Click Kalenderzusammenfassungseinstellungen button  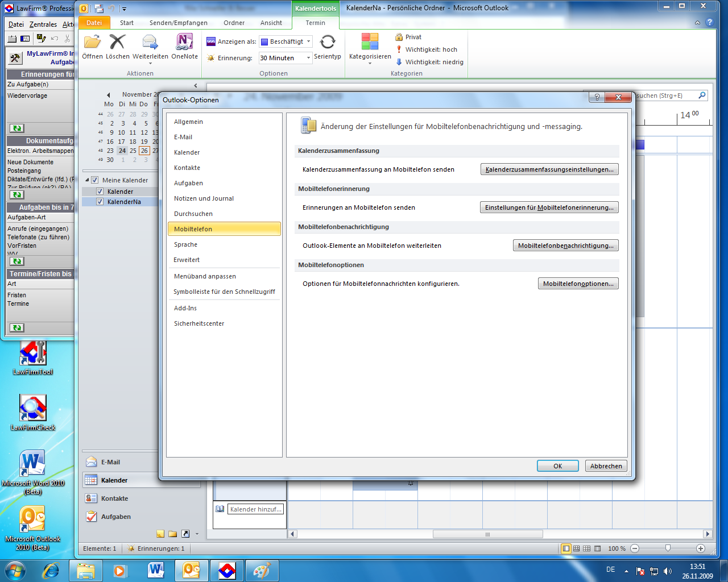click(x=549, y=169)
